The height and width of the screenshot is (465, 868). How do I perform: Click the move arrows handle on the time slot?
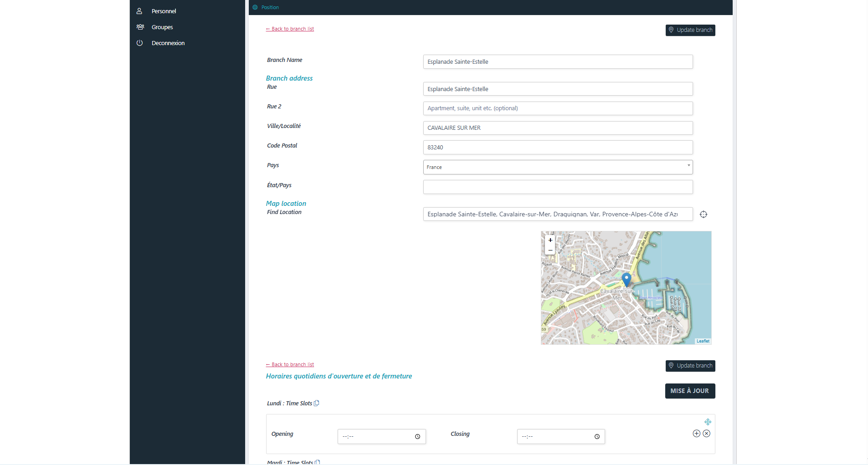point(708,422)
